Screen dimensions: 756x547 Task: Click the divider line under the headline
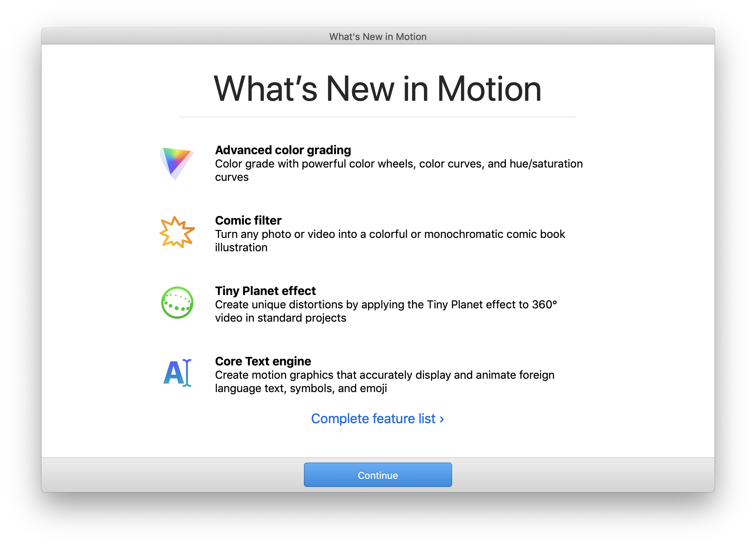[x=377, y=117]
